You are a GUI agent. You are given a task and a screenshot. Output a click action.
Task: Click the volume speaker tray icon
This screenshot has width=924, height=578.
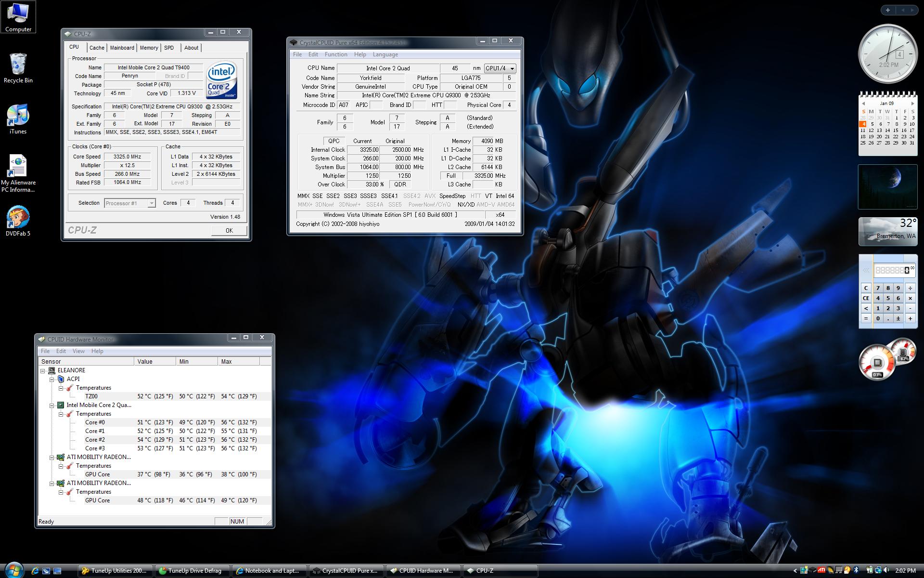point(886,570)
